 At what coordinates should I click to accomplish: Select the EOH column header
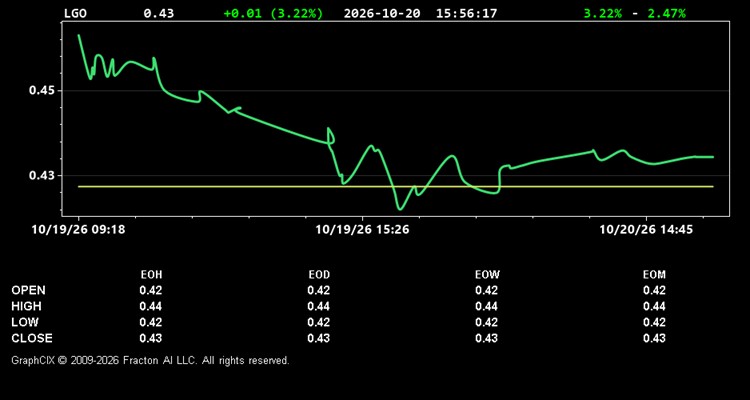(x=151, y=275)
